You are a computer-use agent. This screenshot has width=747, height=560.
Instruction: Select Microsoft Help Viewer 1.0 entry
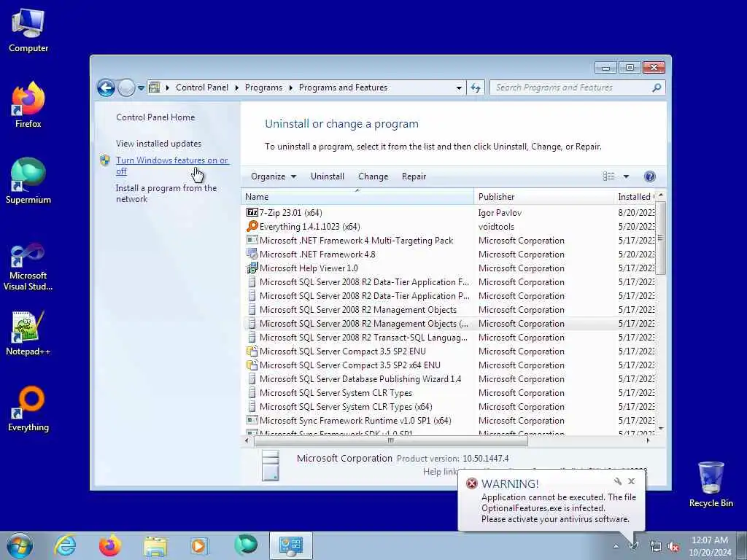450,268
